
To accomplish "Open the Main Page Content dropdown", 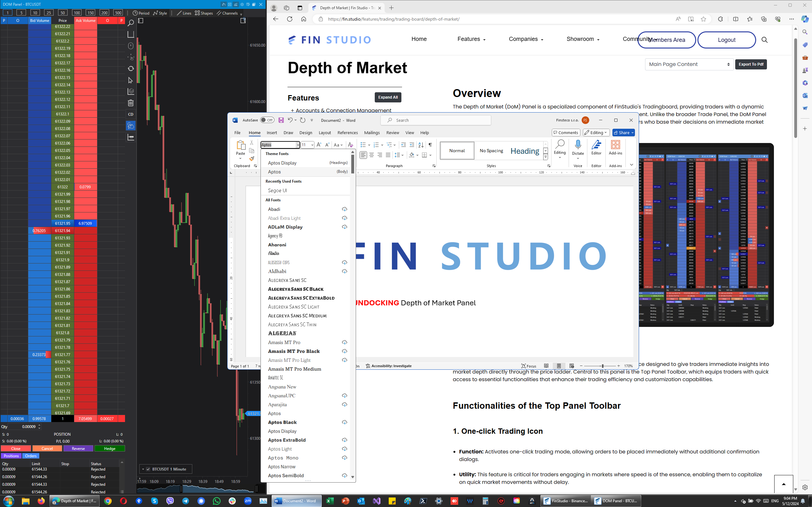I will (x=689, y=64).
